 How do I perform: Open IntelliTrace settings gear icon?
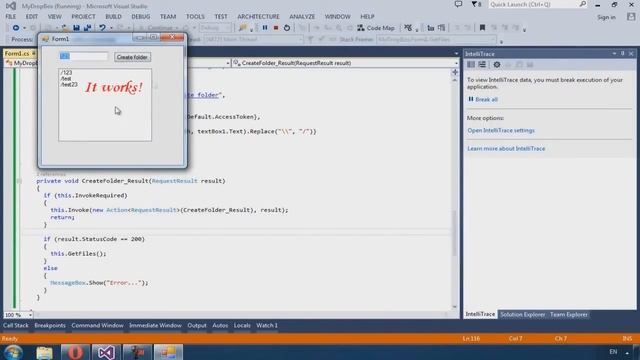[497, 64]
